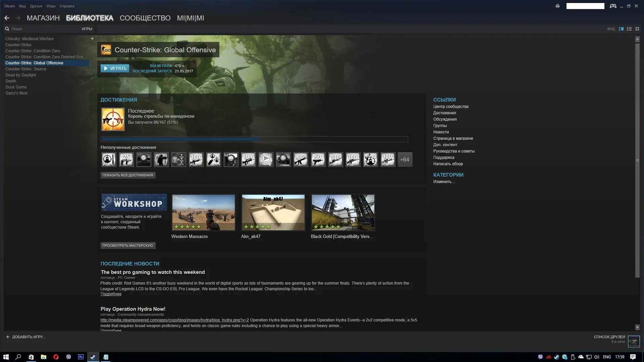Image resolution: width=644 pixels, height=362 pixels.
Task: Open Подробнее link under pro gaming news
Action: [x=111, y=294]
